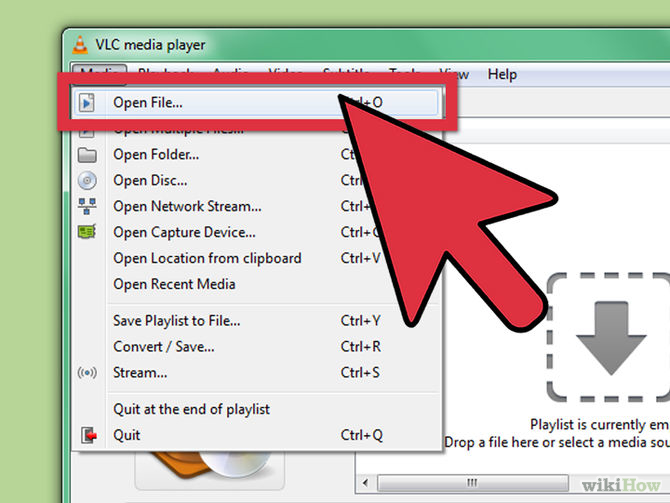Click the Open File play-file icon
The width and height of the screenshot is (670, 503).
(86, 103)
